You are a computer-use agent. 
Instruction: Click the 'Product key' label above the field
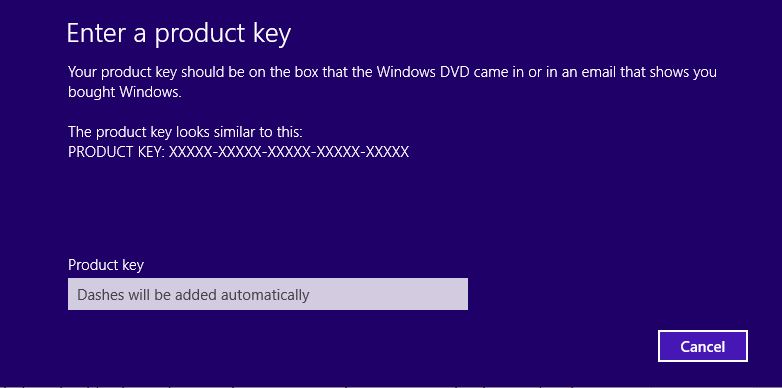106,265
